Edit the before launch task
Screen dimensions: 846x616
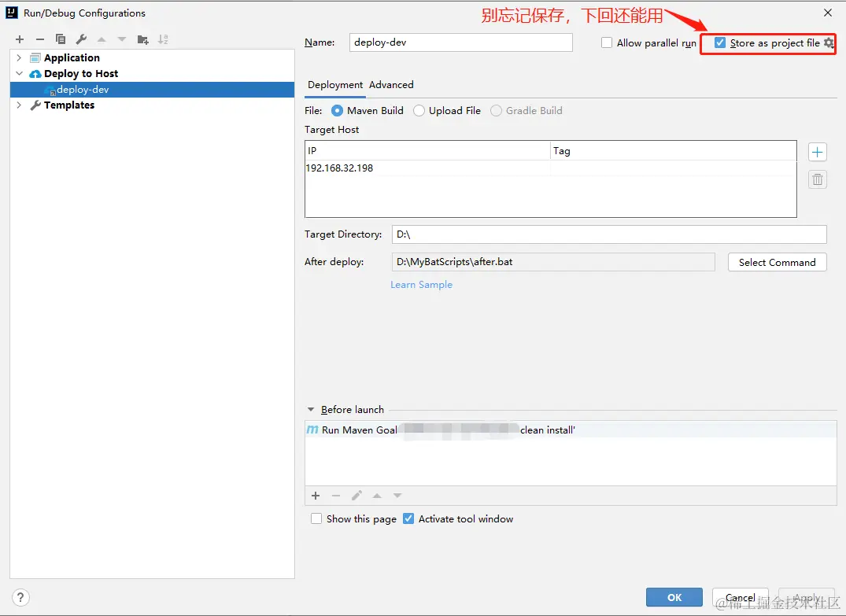pos(357,496)
